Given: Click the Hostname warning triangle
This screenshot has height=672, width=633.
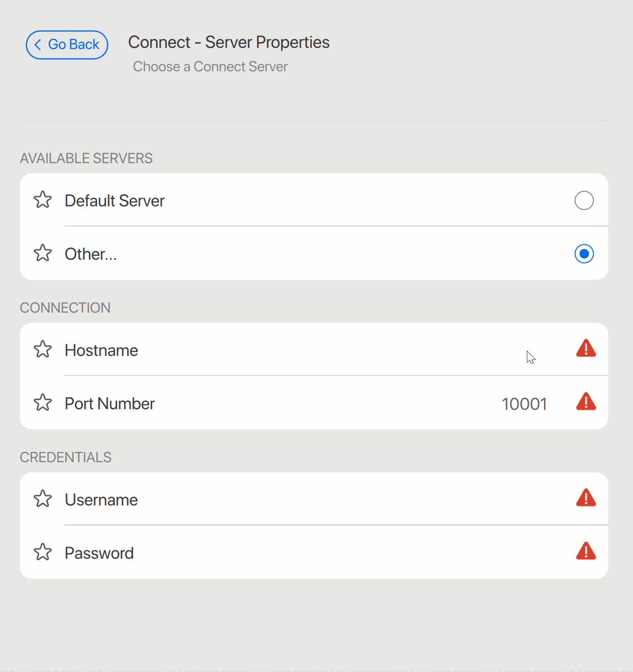Looking at the screenshot, I should tap(586, 348).
